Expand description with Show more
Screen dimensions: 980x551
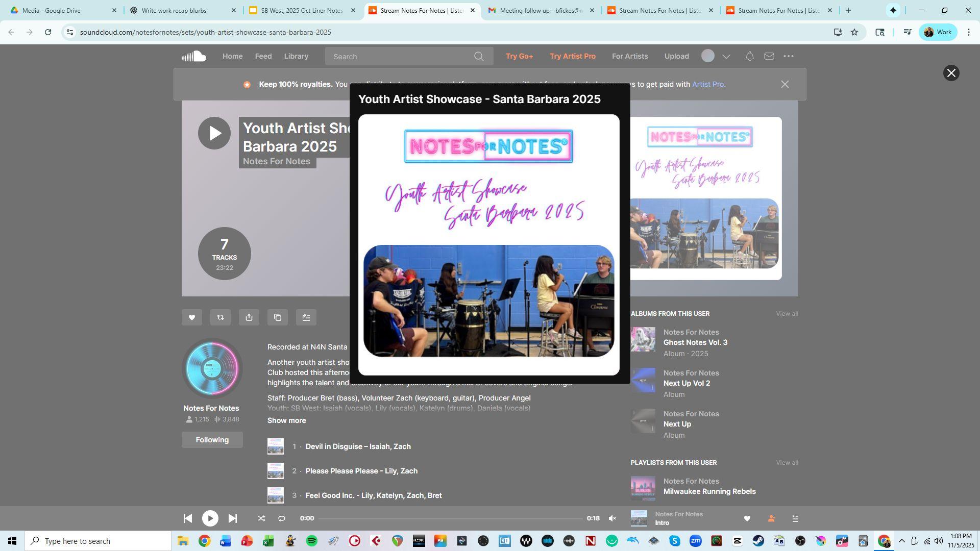[287, 420]
